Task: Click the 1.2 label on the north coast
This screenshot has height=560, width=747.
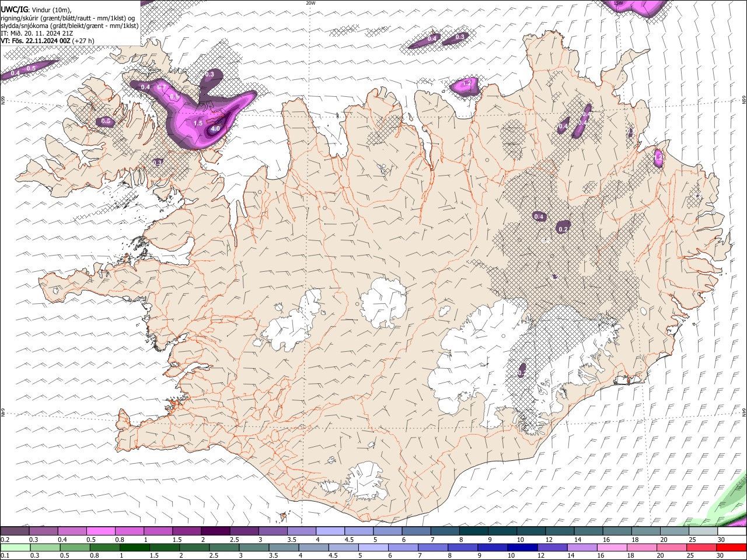Action: point(467,83)
